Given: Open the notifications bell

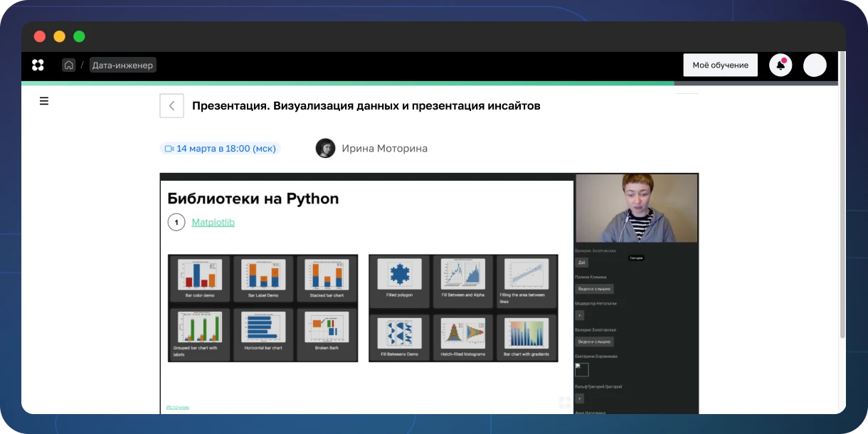Looking at the screenshot, I should 780,65.
